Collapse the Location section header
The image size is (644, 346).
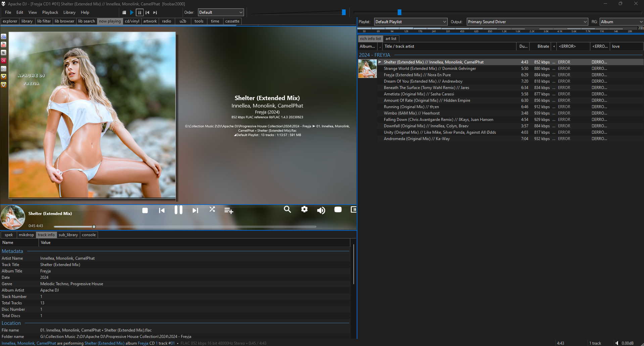[11, 323]
